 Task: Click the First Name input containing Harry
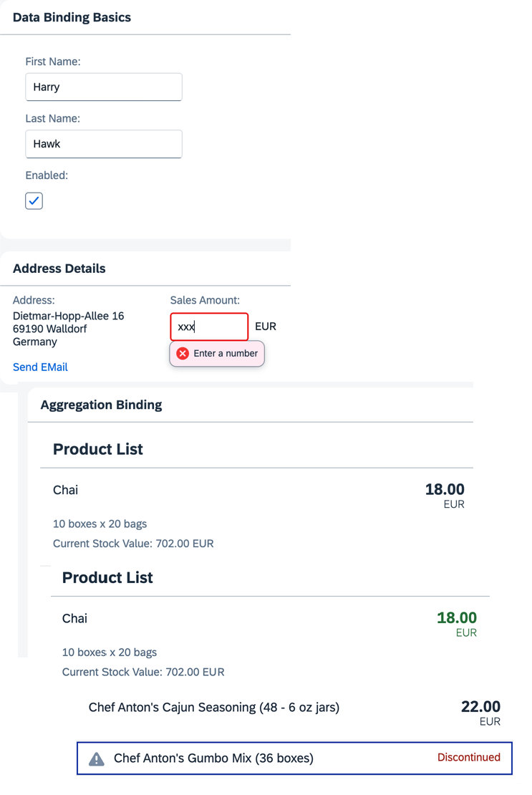click(x=103, y=87)
